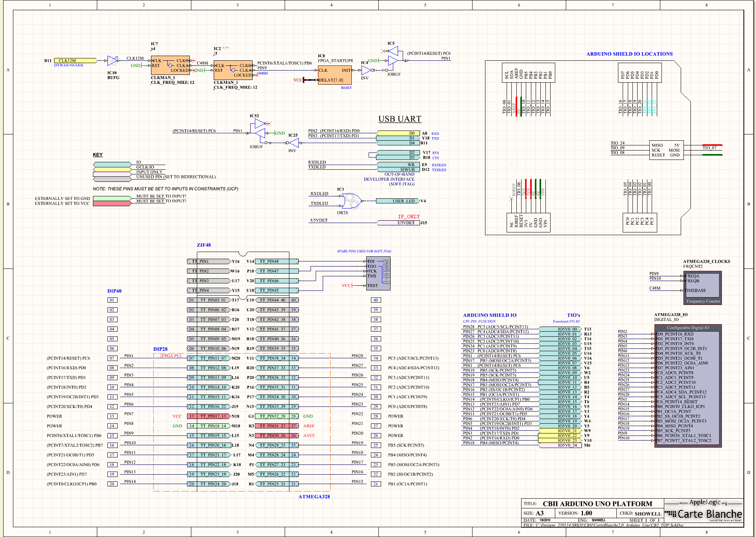
Task: Click the OUT-OF-BAND DEVELOPER INTERFACE note
Action: (389, 179)
